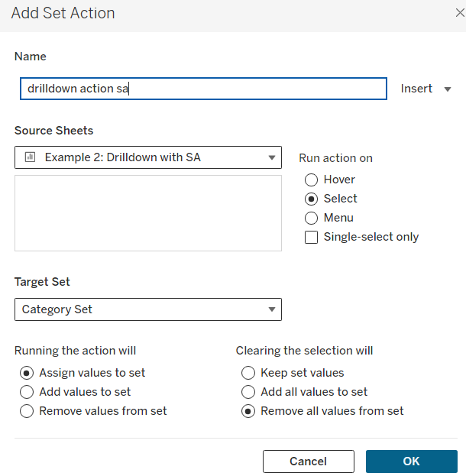Viewport: 466px width, 476px height.
Task: Click the Cancel button
Action: coord(308,461)
